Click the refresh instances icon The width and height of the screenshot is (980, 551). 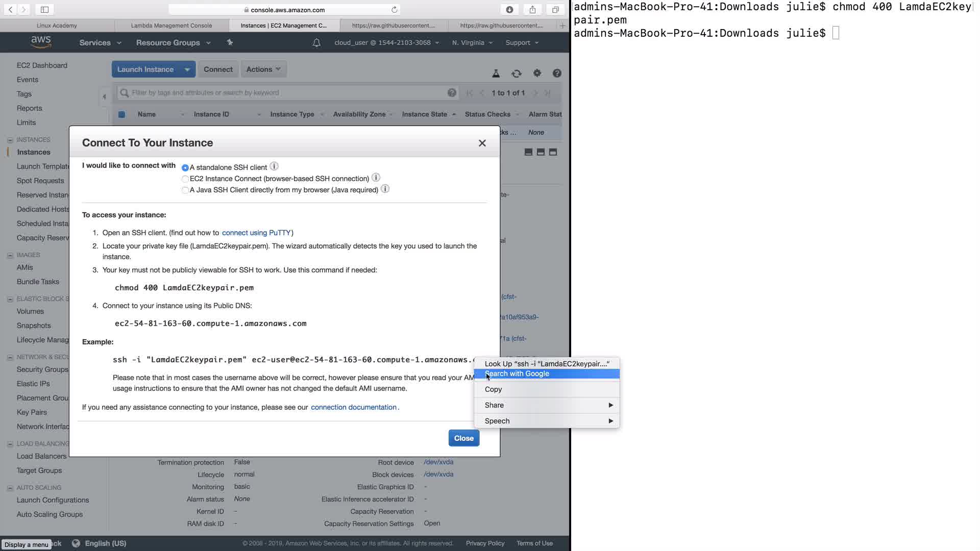tap(517, 73)
